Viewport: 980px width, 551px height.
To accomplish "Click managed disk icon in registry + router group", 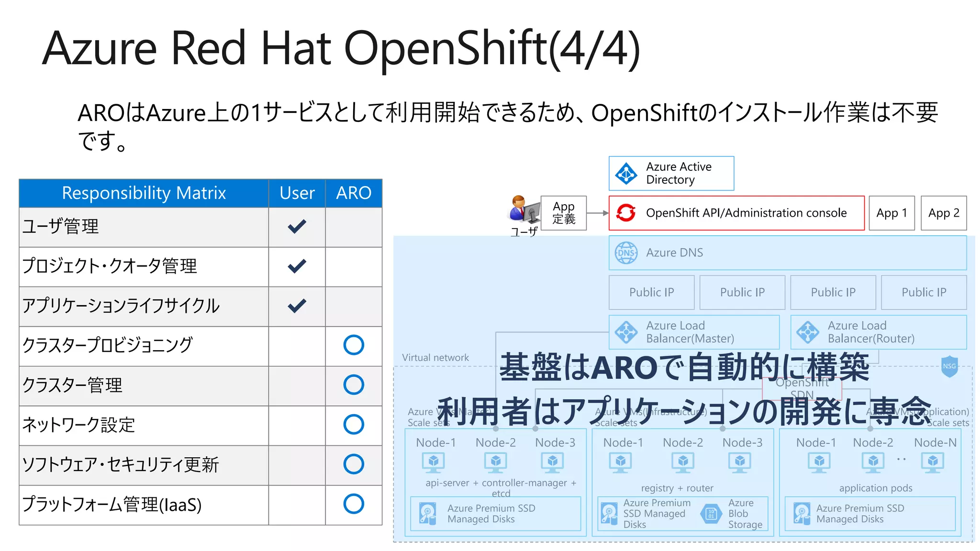I will [x=609, y=514].
